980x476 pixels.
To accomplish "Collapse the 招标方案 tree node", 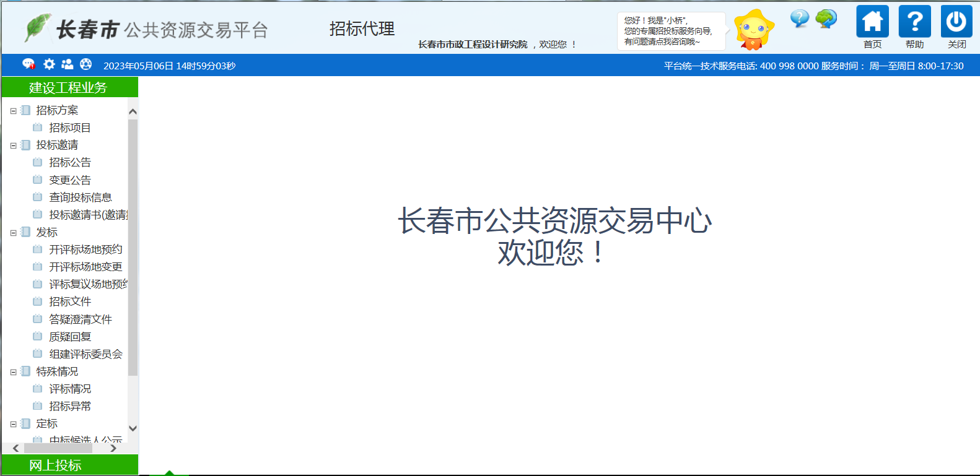I will click(x=13, y=111).
